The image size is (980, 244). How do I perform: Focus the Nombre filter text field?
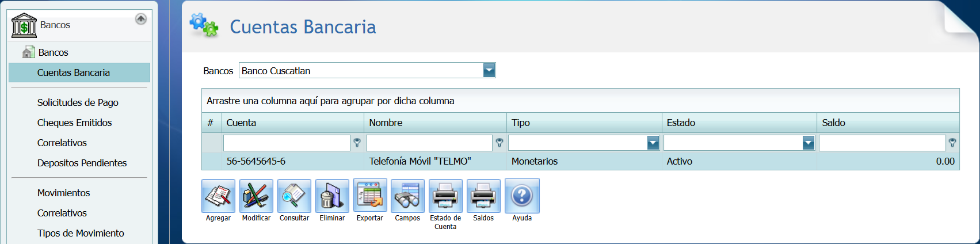[x=429, y=143]
